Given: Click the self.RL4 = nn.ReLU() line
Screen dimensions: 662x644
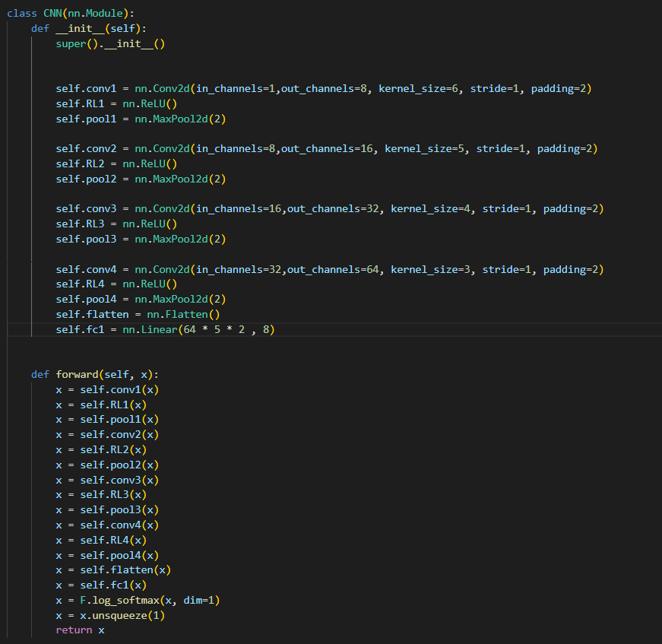Looking at the screenshot, I should click(116, 284).
